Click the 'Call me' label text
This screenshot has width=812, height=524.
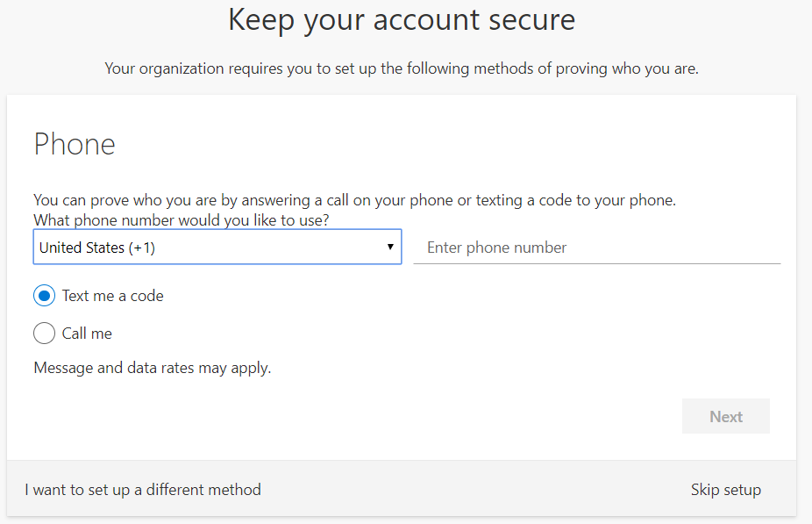pos(87,334)
